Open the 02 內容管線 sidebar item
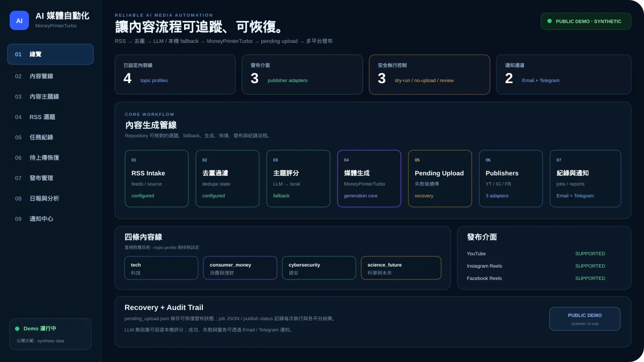Viewport: 644px width, 362px height. tap(50, 76)
